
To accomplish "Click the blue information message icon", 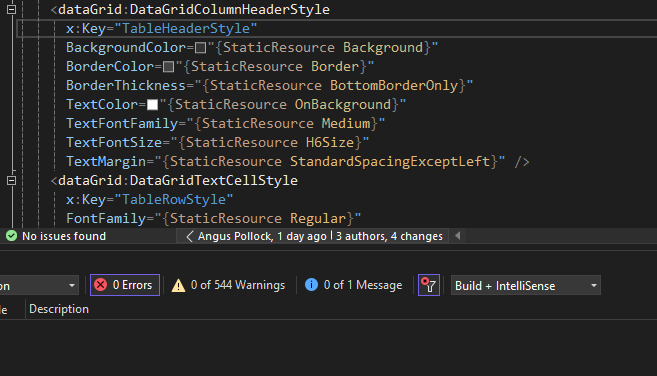I will [x=311, y=285].
